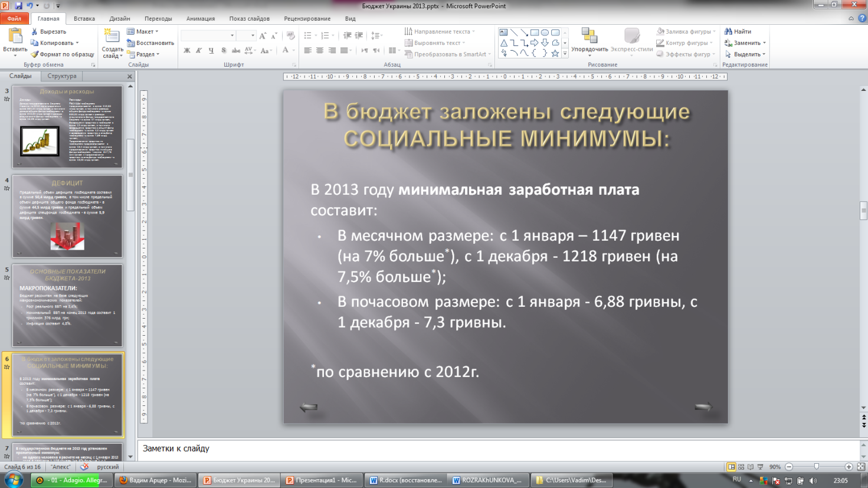868x488 pixels.
Task: Select the right block arrow shape
Action: click(x=535, y=43)
